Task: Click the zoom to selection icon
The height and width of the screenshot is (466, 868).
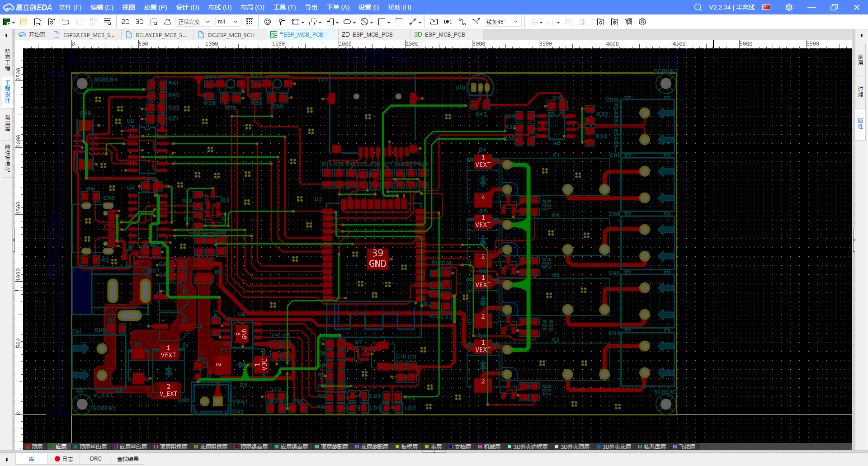Action: (154, 22)
